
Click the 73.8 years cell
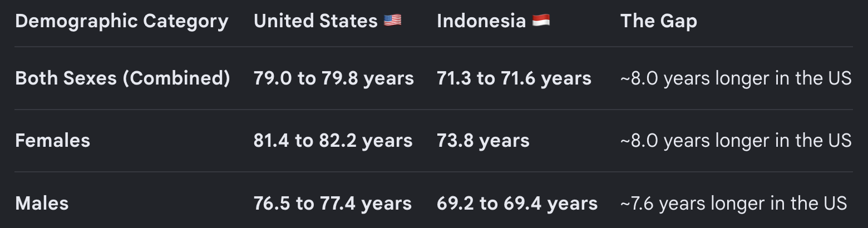[483, 141]
